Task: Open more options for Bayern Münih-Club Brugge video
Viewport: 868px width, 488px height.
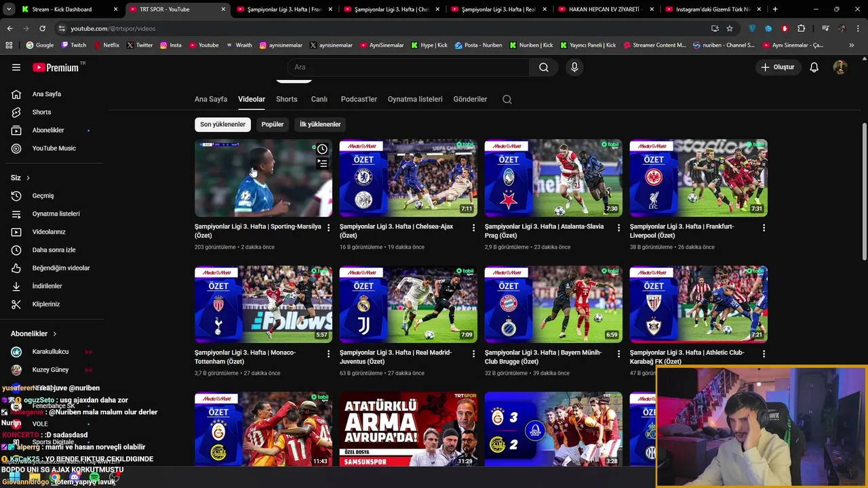Action: tap(618, 354)
